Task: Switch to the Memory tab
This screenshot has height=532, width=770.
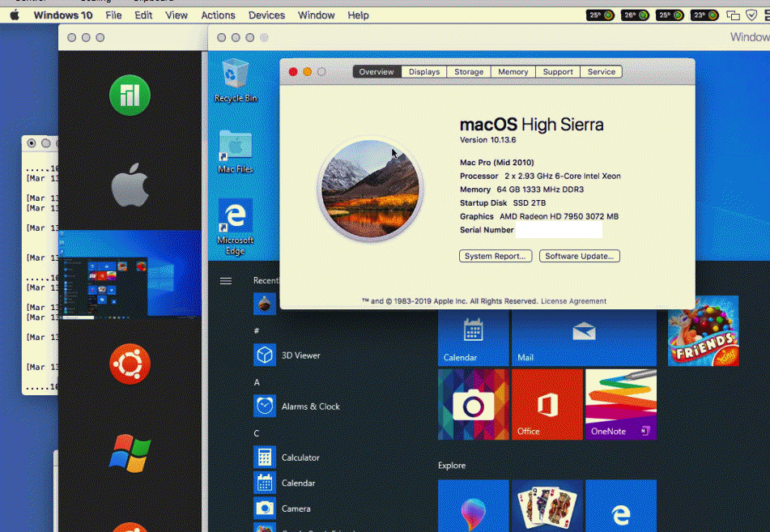Action: pyautogui.click(x=513, y=72)
